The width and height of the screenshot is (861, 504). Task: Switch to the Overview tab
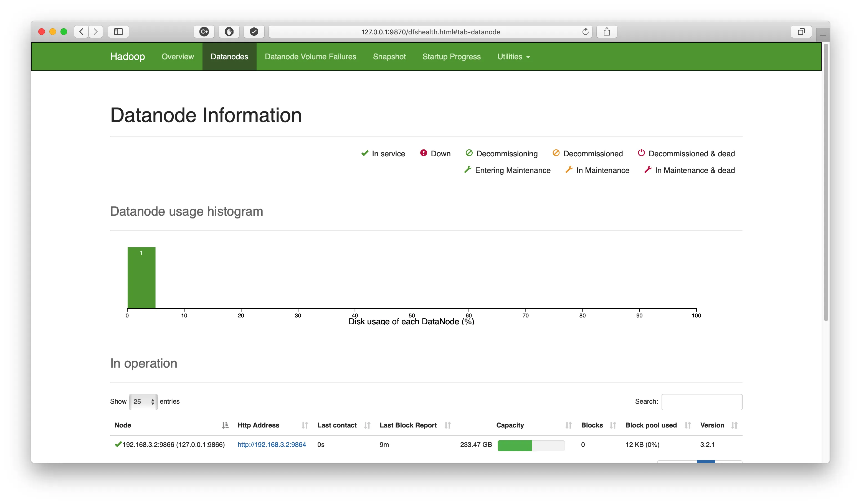pyautogui.click(x=178, y=57)
